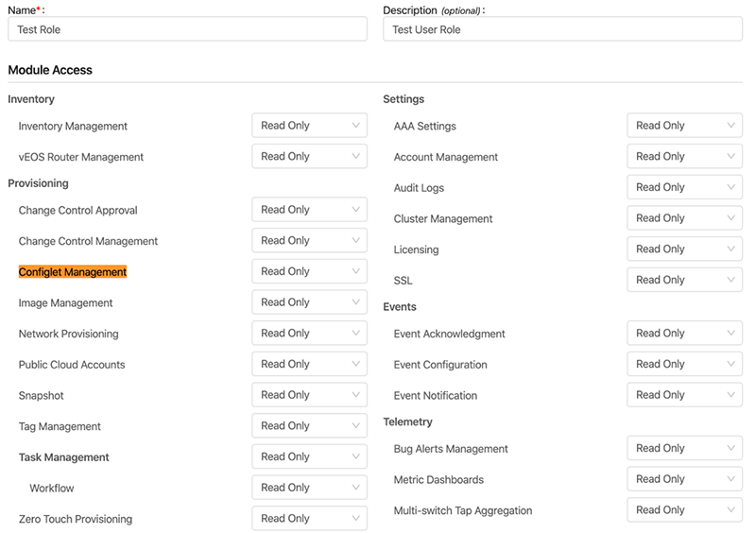Viewport: 756px width, 533px height.
Task: Select the highlighted Configlet Management label
Action: 73,272
